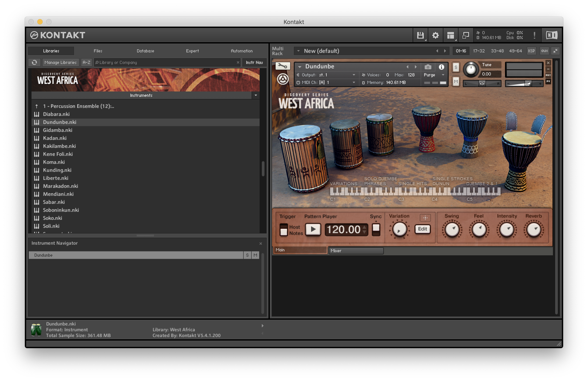Select Kakilambe.nki in instrument list

[x=145, y=146]
